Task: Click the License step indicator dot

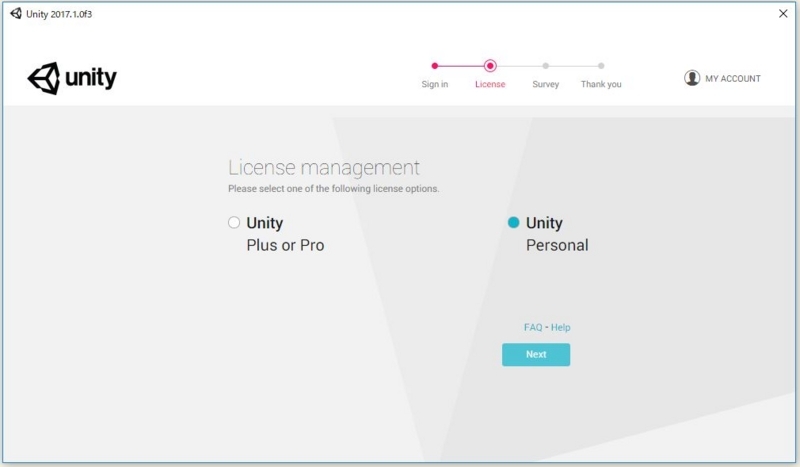Action: click(x=490, y=66)
